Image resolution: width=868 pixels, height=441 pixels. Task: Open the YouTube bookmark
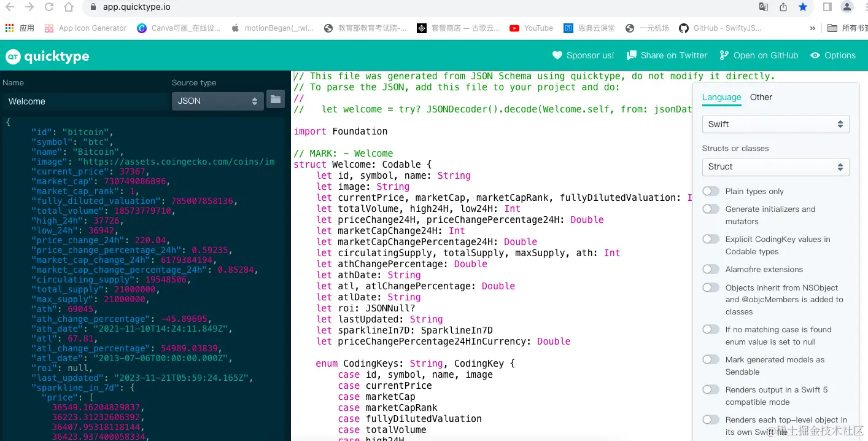pyautogui.click(x=531, y=28)
